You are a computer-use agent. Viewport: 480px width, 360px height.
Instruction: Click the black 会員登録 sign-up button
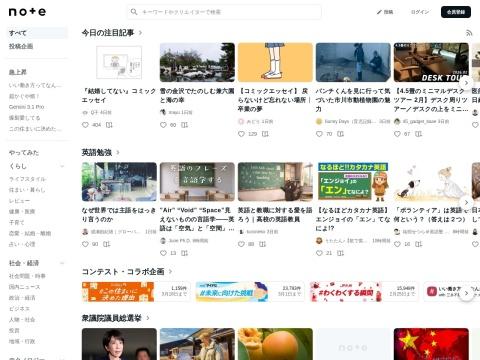456,12
